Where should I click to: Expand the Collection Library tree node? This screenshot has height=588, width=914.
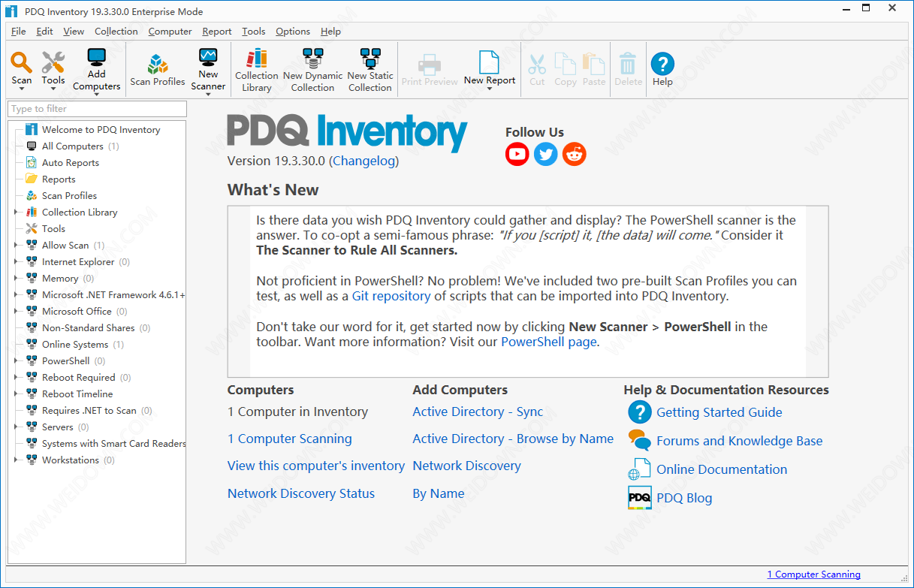tap(16, 213)
